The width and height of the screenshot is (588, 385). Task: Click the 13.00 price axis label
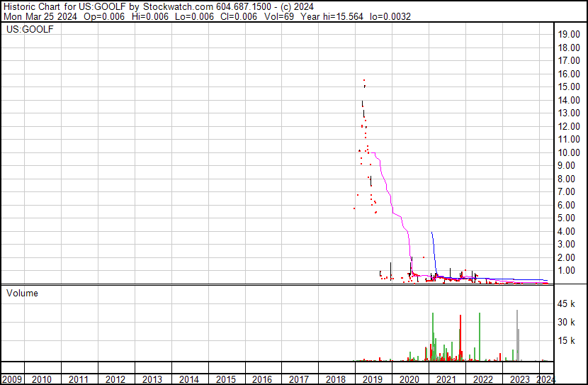569,113
